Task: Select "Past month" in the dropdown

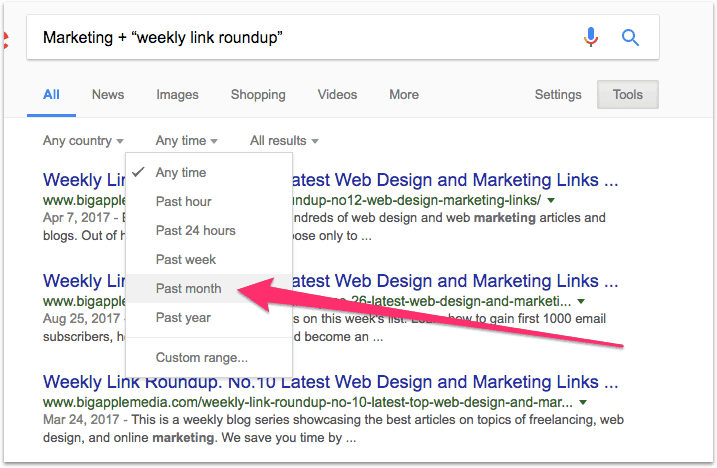Action: pos(188,289)
